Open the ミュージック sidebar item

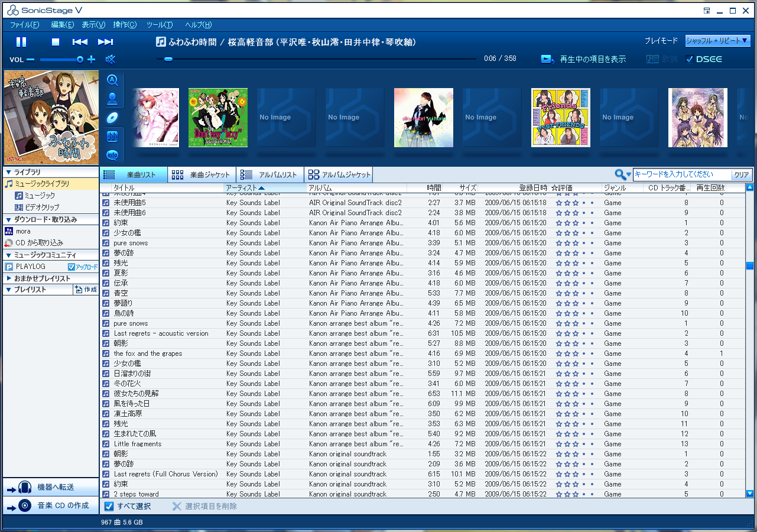tap(35, 196)
